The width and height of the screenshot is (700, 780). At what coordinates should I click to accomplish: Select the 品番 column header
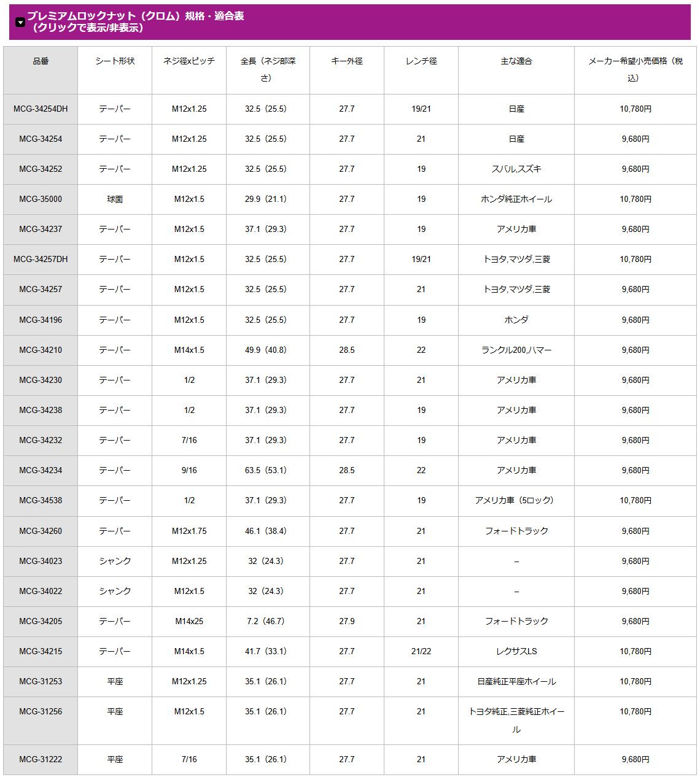41,70
